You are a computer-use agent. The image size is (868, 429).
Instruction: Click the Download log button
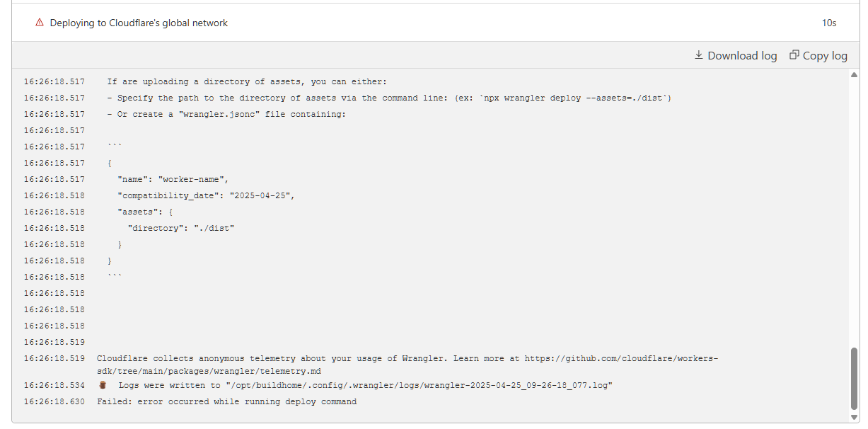pyautogui.click(x=734, y=55)
